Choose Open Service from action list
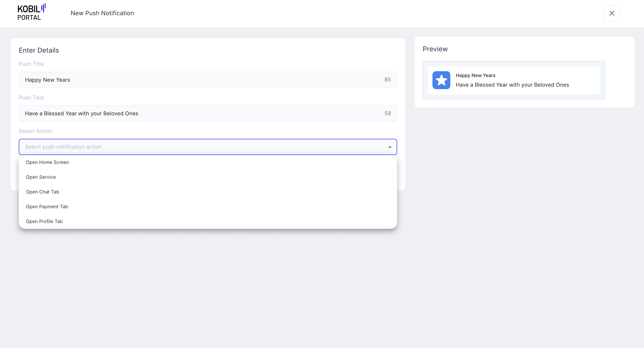Viewport: 644px width, 348px height. point(41,177)
